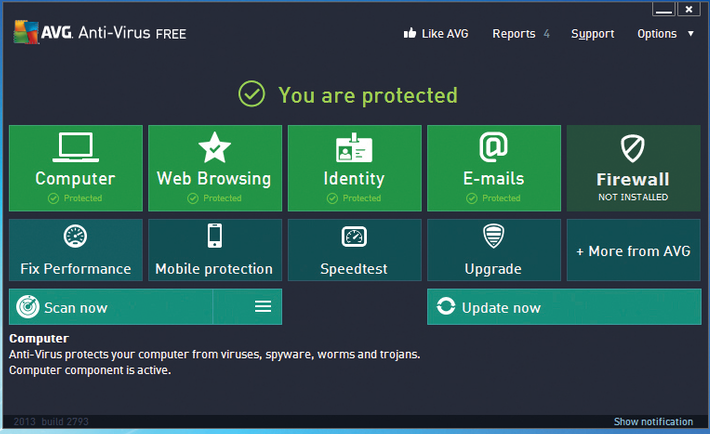
Task: Click the striped shield icon above Upgrade
Action: (x=494, y=236)
